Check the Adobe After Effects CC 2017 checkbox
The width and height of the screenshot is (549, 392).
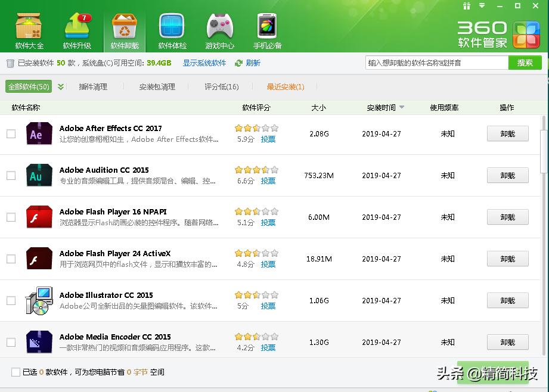pos(11,133)
